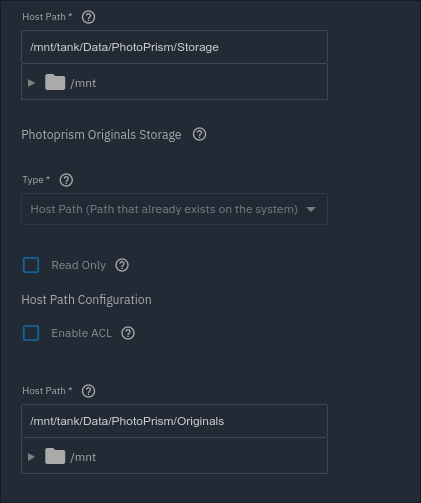Screen dimensions: 421x503
Task: Click folder icon under the Originals path
Action: coord(55,456)
